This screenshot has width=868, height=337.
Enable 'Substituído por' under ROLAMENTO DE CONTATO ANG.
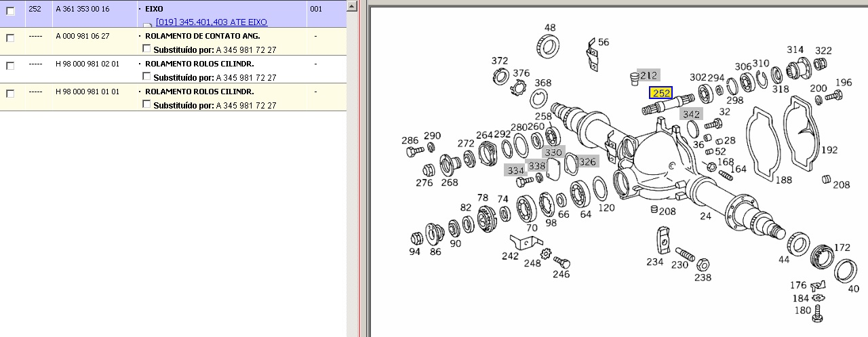coord(147,49)
